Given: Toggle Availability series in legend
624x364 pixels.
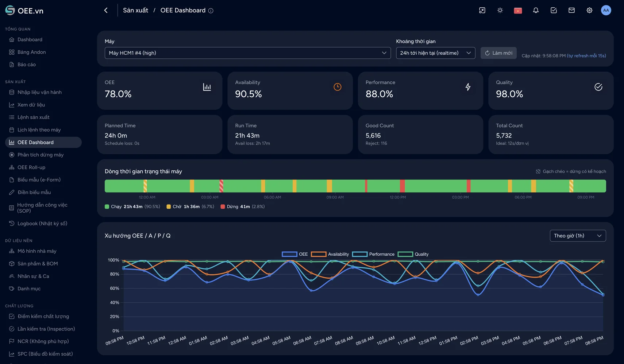Looking at the screenshot, I should [x=330, y=254].
